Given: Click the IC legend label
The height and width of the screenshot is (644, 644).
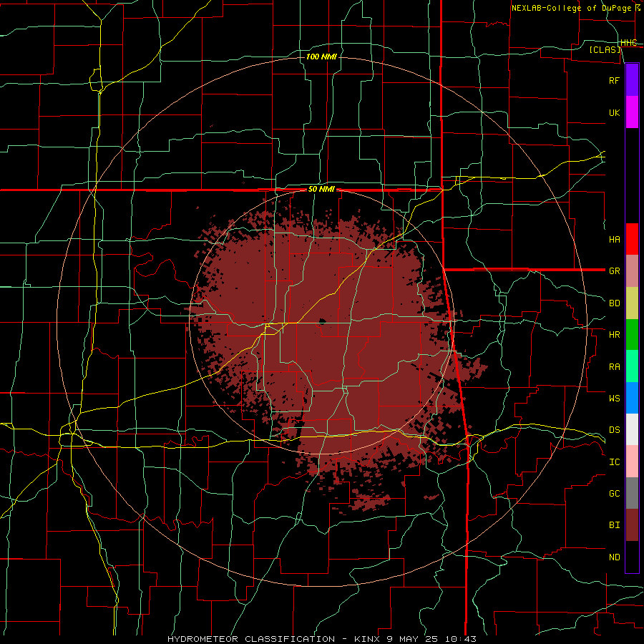Looking at the screenshot, I should point(614,462).
